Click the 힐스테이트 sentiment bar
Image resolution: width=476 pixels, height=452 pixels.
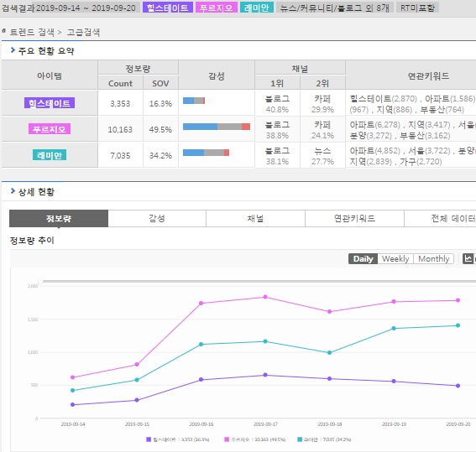pyautogui.click(x=194, y=101)
